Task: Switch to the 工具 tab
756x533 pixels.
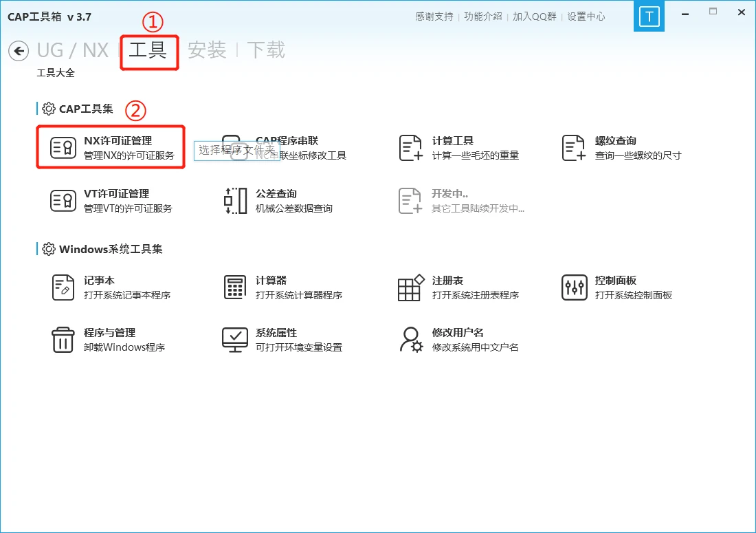Action: coord(148,50)
